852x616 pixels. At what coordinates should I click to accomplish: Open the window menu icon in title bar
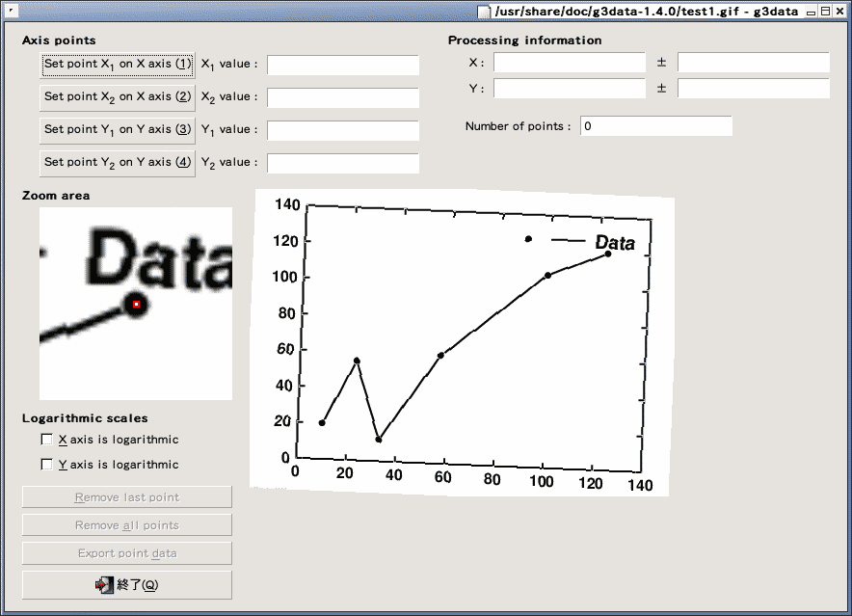11,10
